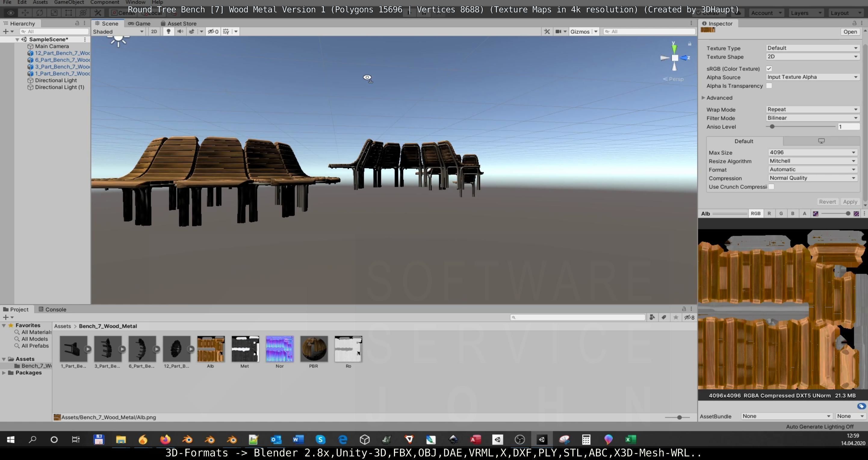Open the Max Size dropdown
Viewport: 868px width, 460px height.
pos(812,152)
